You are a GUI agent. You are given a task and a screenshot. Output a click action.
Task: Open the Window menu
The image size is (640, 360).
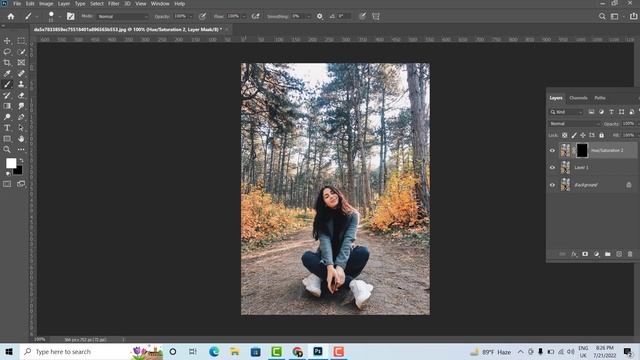coord(160,4)
